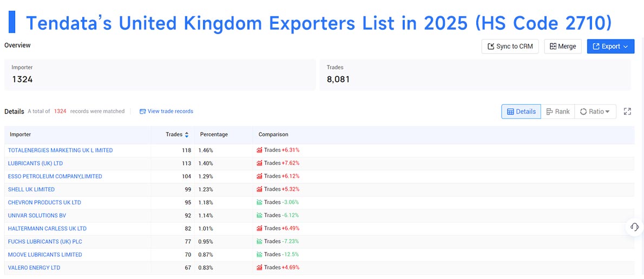Open SHELL UK LIMITED importer

(x=31, y=190)
